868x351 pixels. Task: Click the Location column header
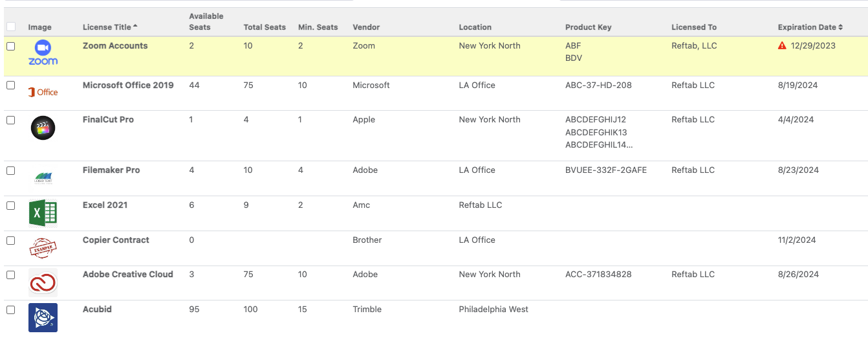tap(475, 27)
